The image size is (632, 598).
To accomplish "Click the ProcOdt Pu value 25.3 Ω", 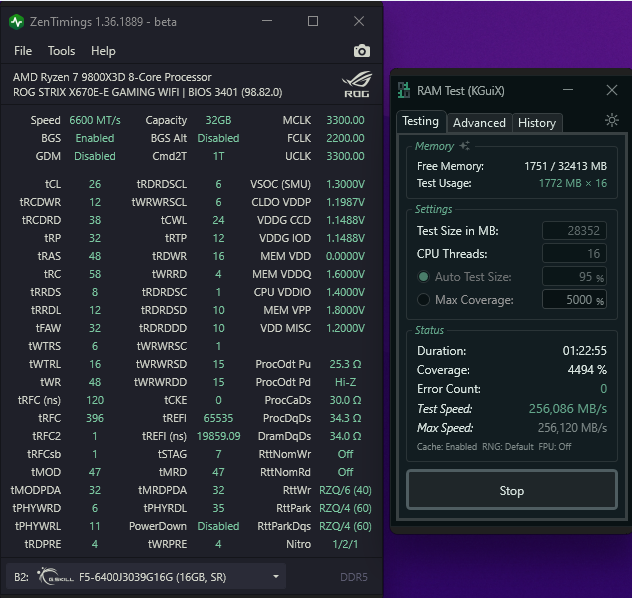I will click(345, 364).
